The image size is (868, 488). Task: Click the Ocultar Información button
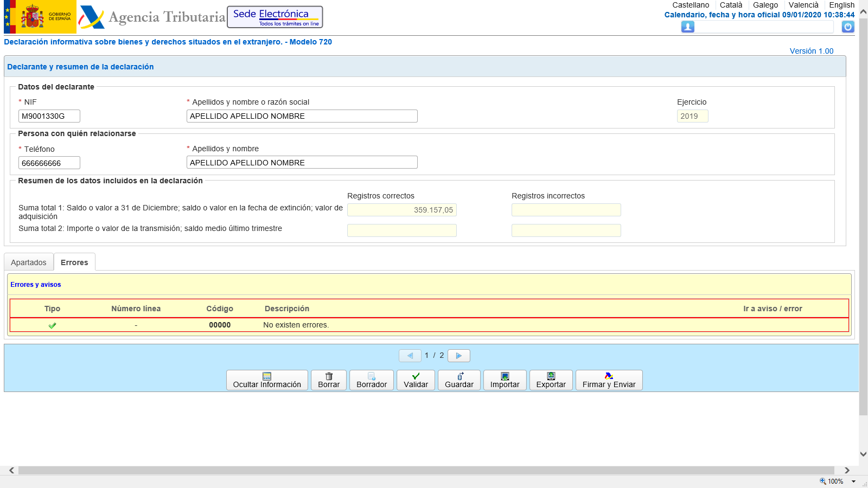tap(267, 380)
